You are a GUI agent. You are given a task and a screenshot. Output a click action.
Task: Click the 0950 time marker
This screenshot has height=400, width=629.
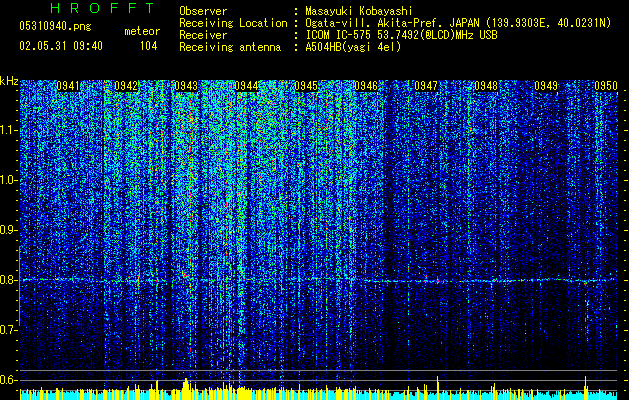(606, 86)
